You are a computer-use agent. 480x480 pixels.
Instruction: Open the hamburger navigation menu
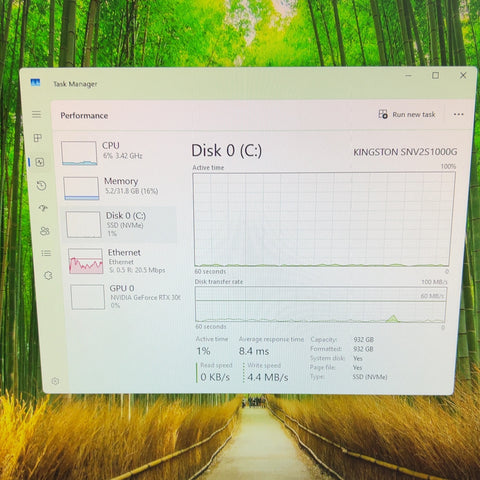click(37, 114)
